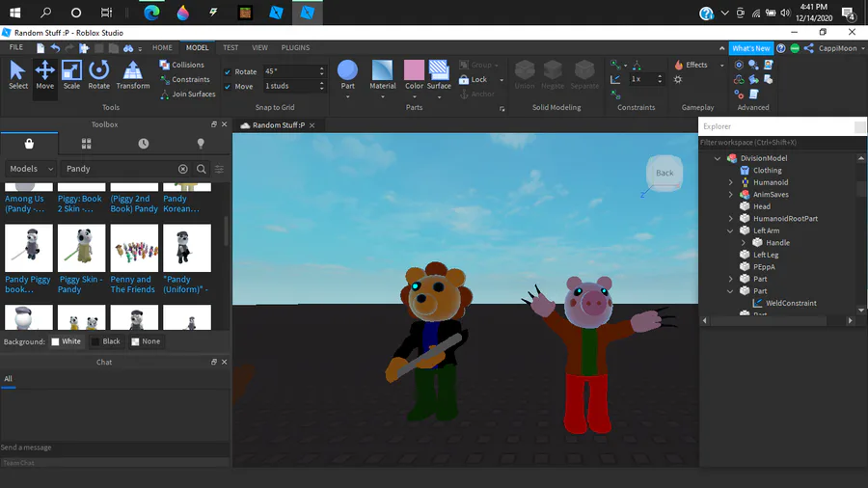Open the Models category dropdown

click(x=31, y=169)
